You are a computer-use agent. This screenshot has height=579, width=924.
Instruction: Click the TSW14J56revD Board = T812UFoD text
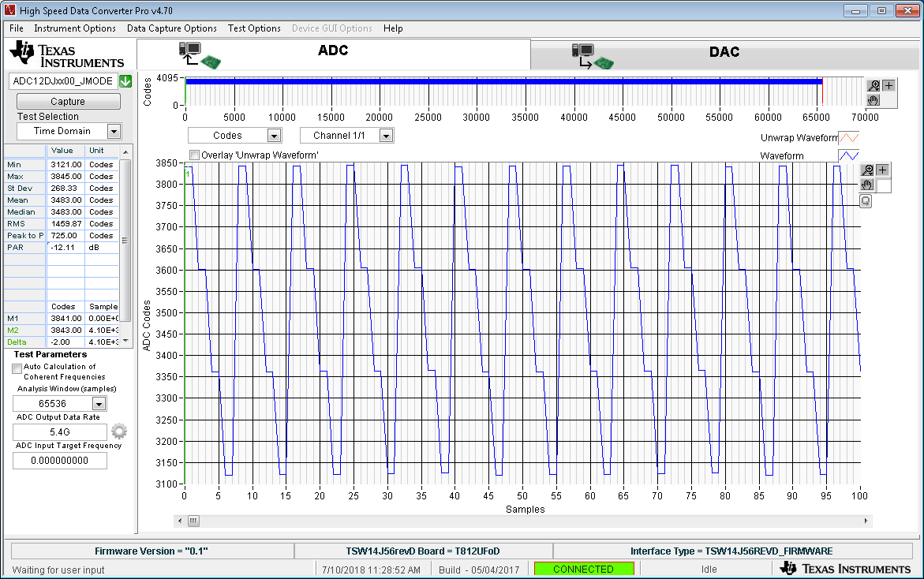tap(422, 551)
